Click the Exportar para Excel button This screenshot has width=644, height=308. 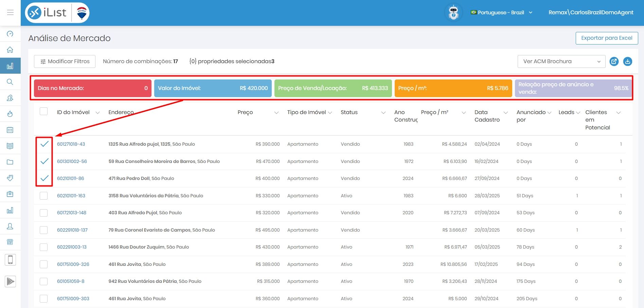pyautogui.click(x=607, y=38)
